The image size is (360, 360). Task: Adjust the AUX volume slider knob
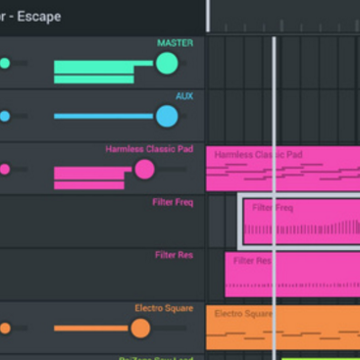pyautogui.click(x=167, y=116)
